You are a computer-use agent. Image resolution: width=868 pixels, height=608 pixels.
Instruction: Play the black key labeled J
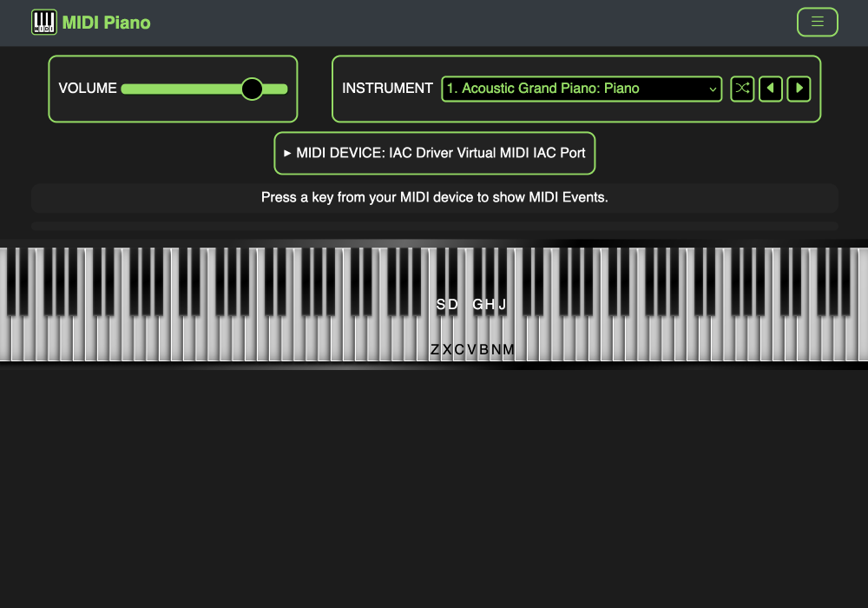tap(502, 282)
